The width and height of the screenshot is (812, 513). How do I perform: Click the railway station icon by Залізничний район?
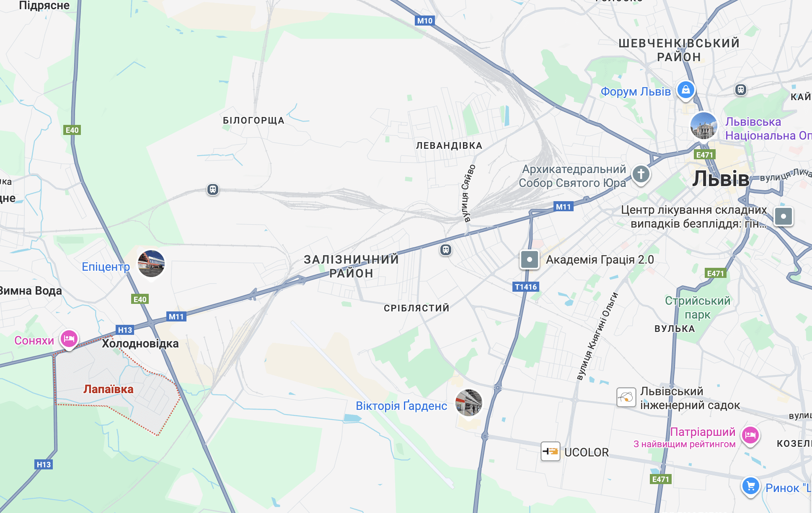click(x=446, y=250)
